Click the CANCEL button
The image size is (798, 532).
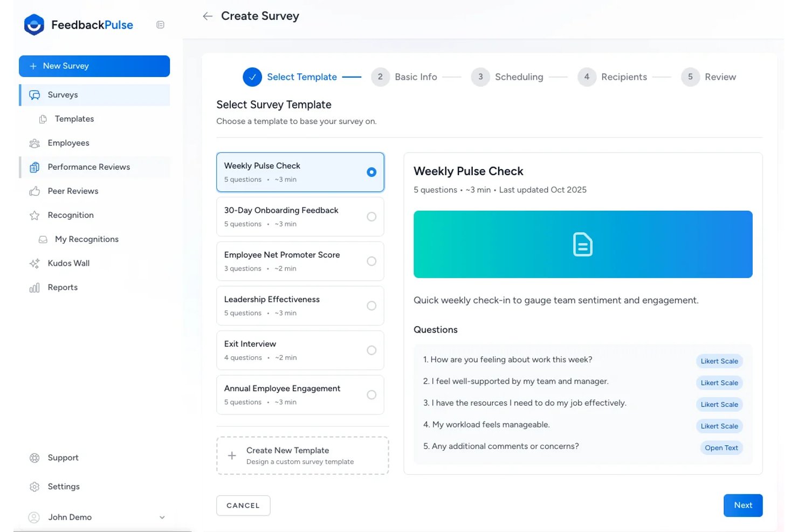[x=243, y=506]
